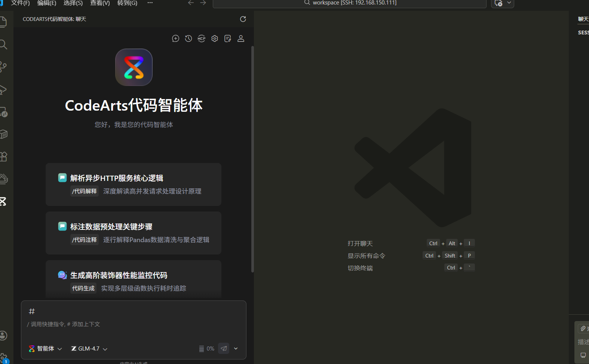Open the send options chevron

click(236, 348)
